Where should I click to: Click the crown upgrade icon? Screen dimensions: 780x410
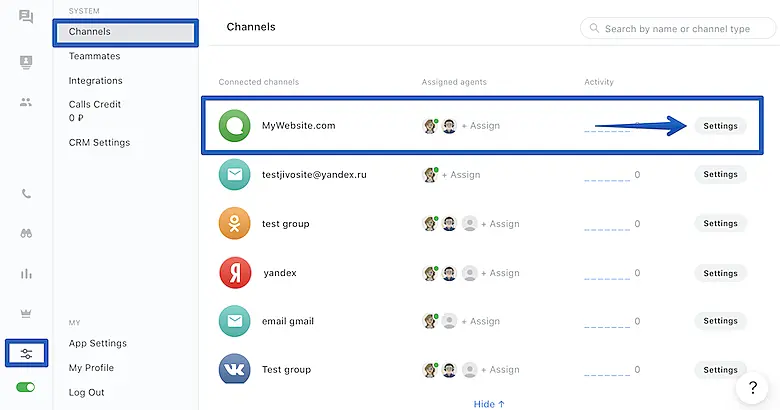[x=26, y=313]
